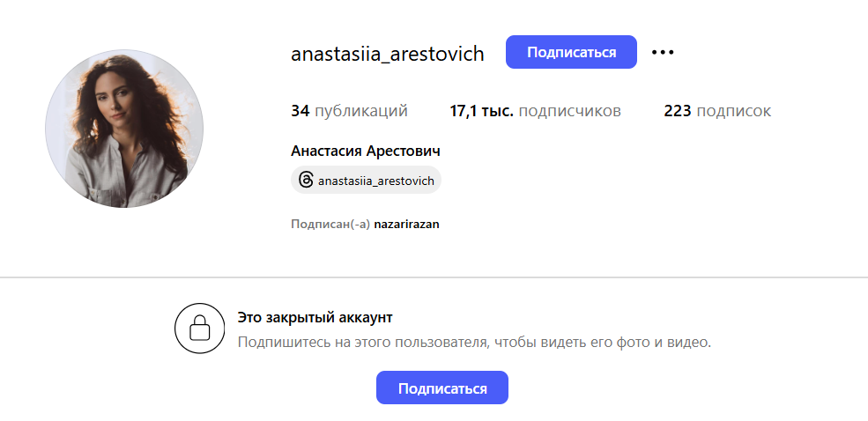Click the horizontal divider above the private notice
Image resolution: width=868 pixels, height=421 pixels.
(434, 277)
